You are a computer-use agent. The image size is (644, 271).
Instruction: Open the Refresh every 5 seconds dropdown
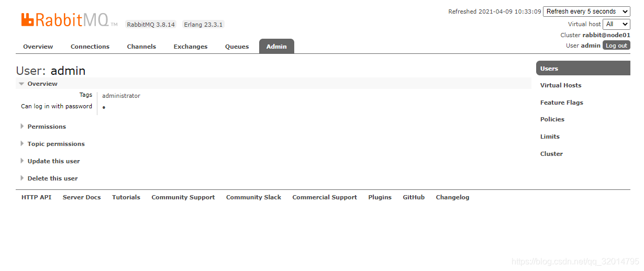click(586, 12)
